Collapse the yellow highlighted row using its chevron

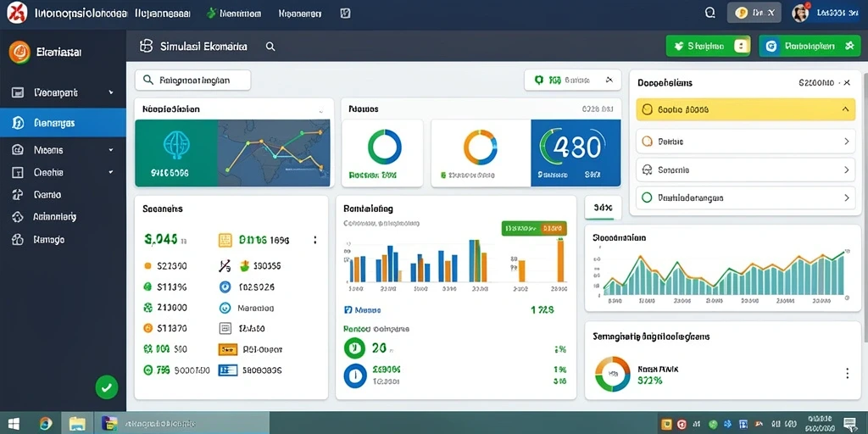845,109
